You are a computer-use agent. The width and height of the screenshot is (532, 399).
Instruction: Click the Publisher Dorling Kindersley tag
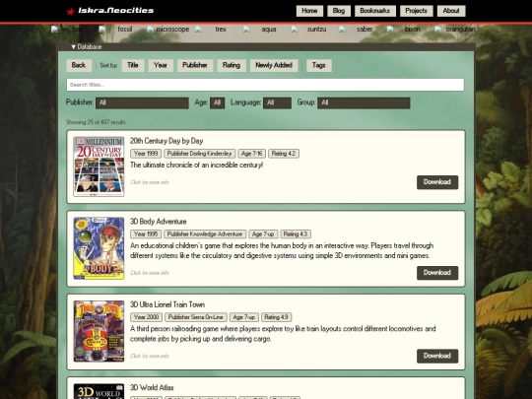[199, 154]
